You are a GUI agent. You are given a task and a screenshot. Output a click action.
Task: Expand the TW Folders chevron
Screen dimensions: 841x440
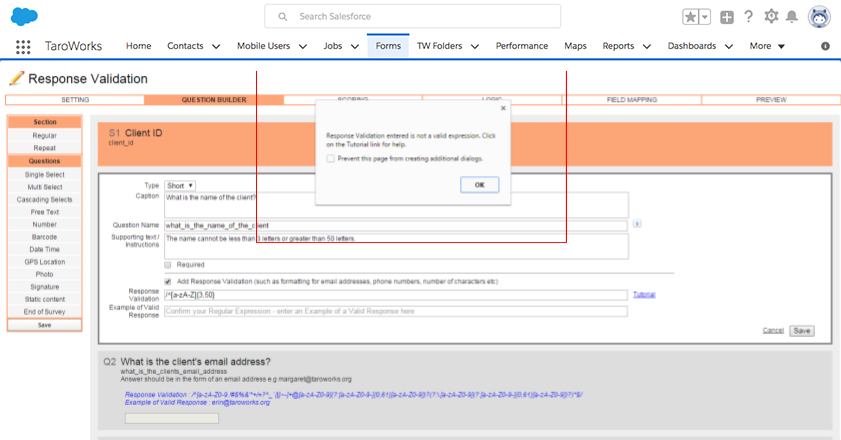click(x=475, y=47)
